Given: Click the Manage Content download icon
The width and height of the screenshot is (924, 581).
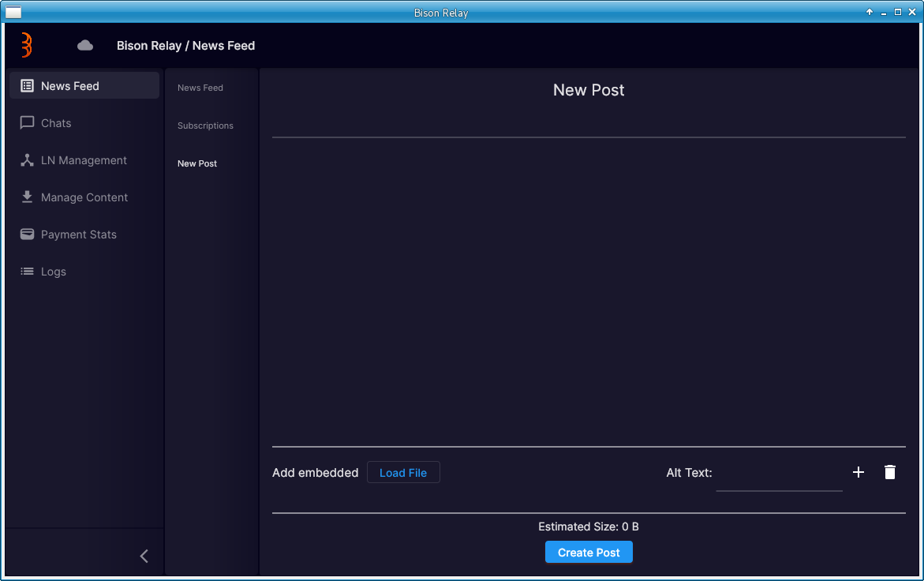Looking at the screenshot, I should pos(28,197).
